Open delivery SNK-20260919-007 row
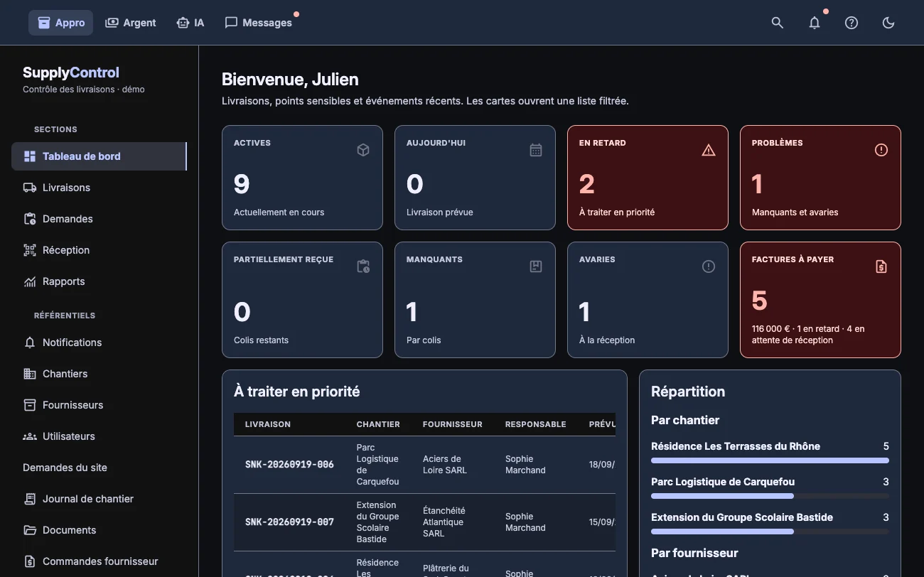The height and width of the screenshot is (577, 924). point(424,522)
